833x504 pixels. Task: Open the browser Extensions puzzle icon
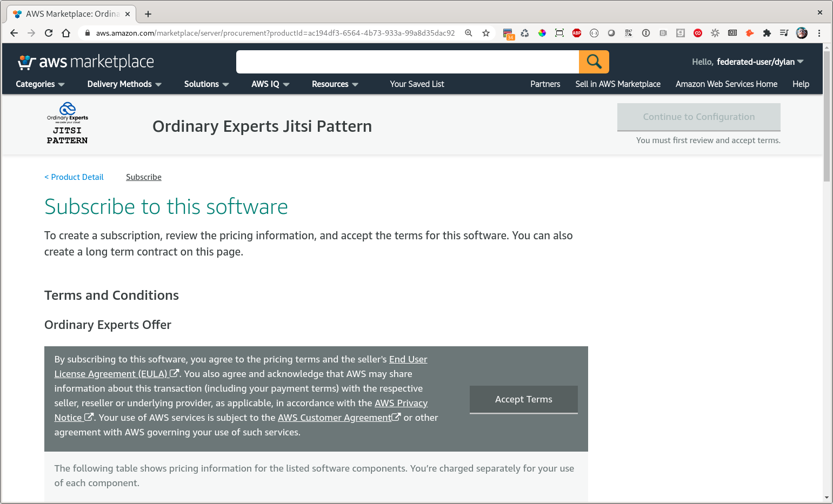pyautogui.click(x=767, y=33)
